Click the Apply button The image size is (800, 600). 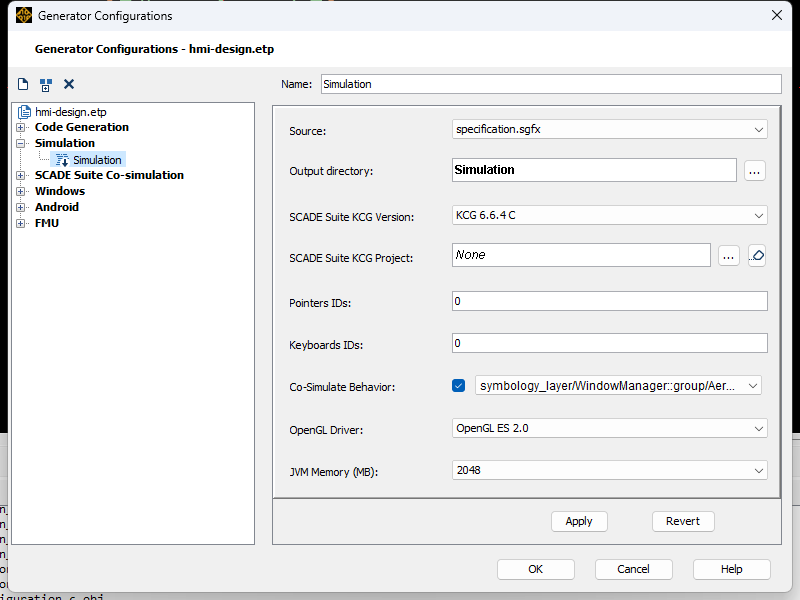coord(579,521)
